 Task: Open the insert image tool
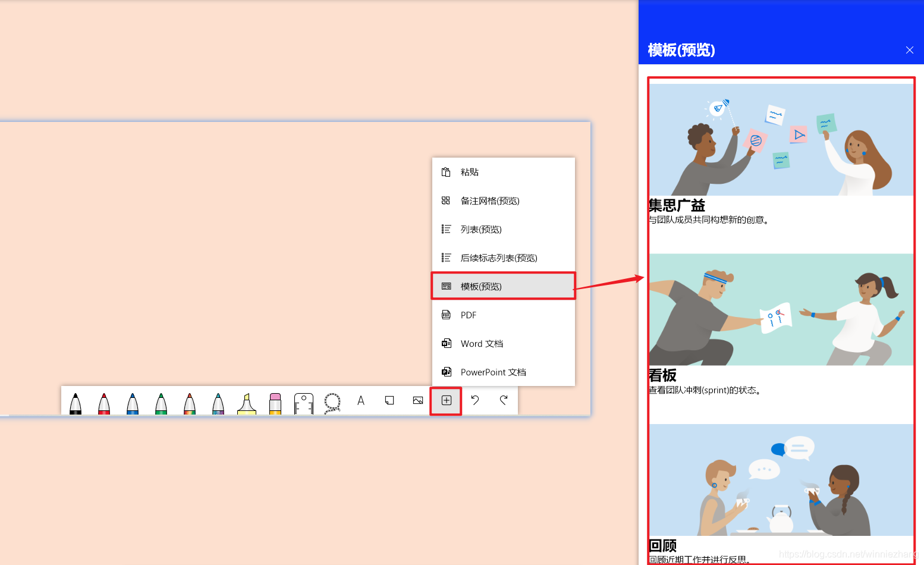pos(418,400)
